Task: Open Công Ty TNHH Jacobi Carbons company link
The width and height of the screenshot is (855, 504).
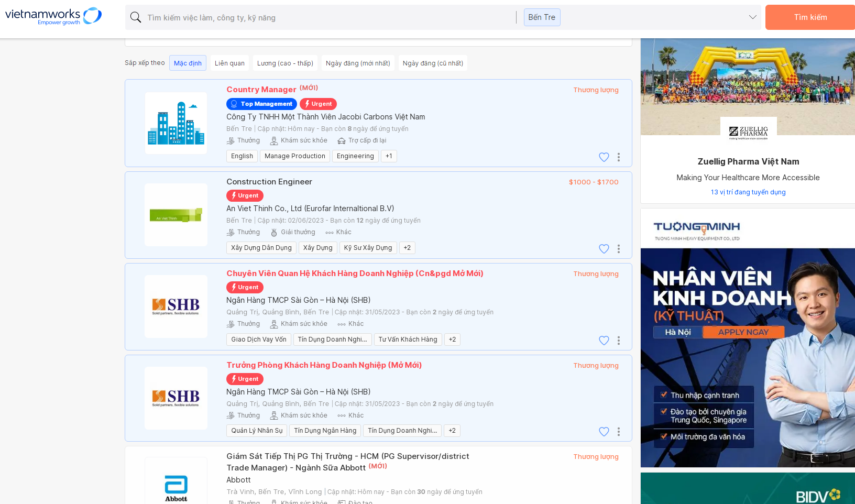Action: 326,117
